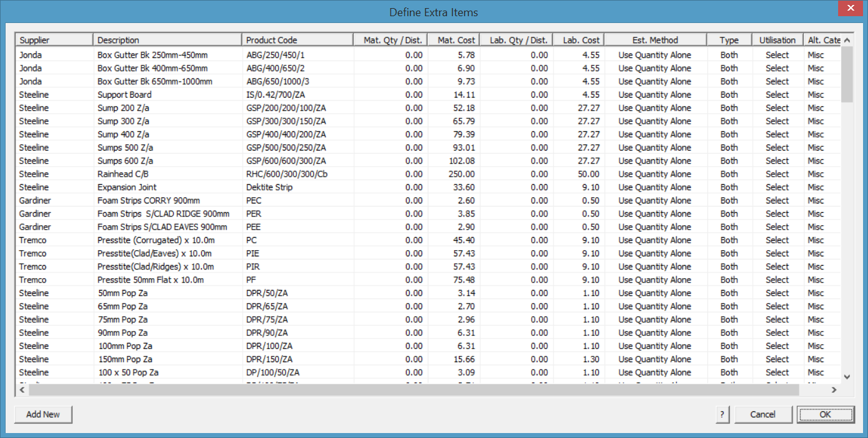The height and width of the screenshot is (438, 868).
Task: Open Utilisation Select for Support Board row
Action: click(x=777, y=95)
